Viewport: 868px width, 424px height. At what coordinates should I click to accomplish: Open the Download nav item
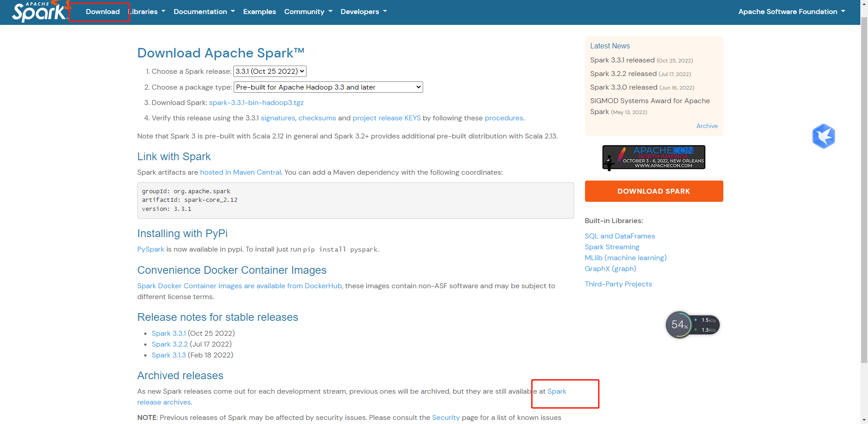[103, 12]
